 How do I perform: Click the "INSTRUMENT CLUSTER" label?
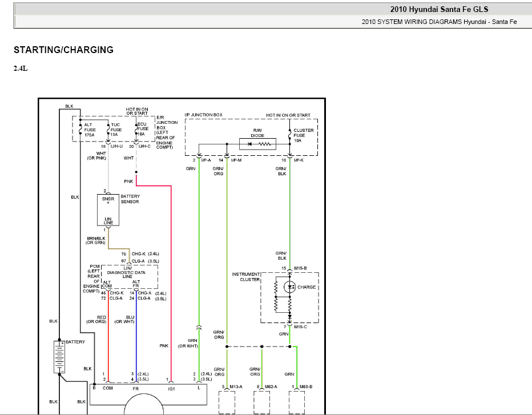tap(246, 277)
